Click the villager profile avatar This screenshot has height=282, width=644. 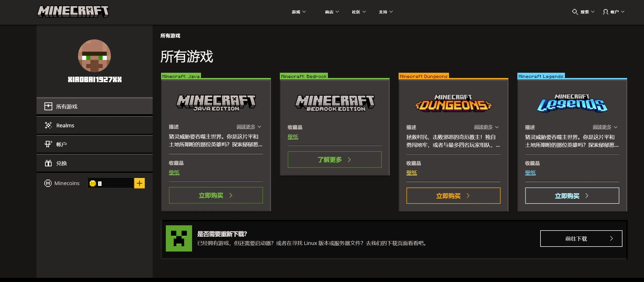94,56
